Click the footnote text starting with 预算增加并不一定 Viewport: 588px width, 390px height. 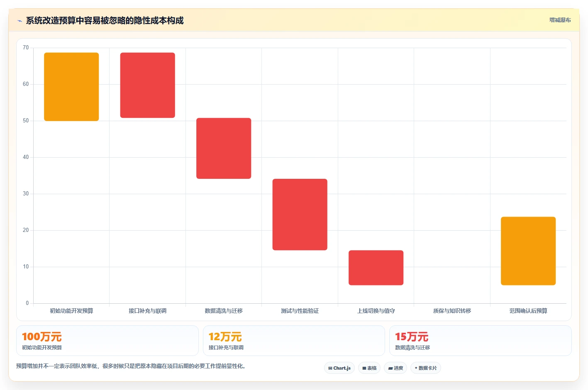[131, 366]
